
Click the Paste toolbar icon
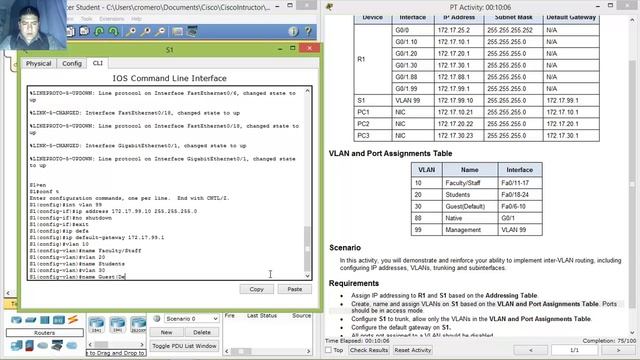click(84, 31)
